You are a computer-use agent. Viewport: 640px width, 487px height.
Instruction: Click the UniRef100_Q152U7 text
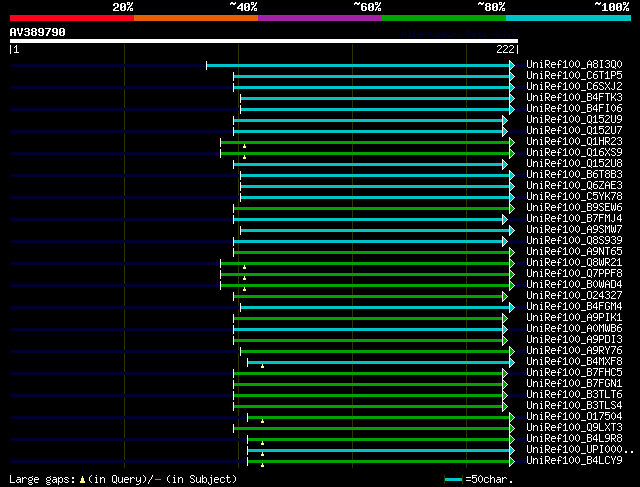click(574, 131)
